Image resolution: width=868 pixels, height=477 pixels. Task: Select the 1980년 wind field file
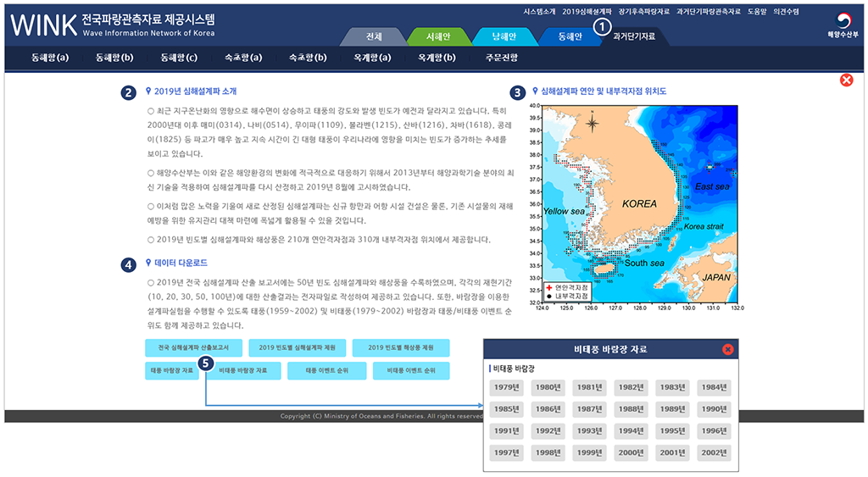tap(548, 387)
